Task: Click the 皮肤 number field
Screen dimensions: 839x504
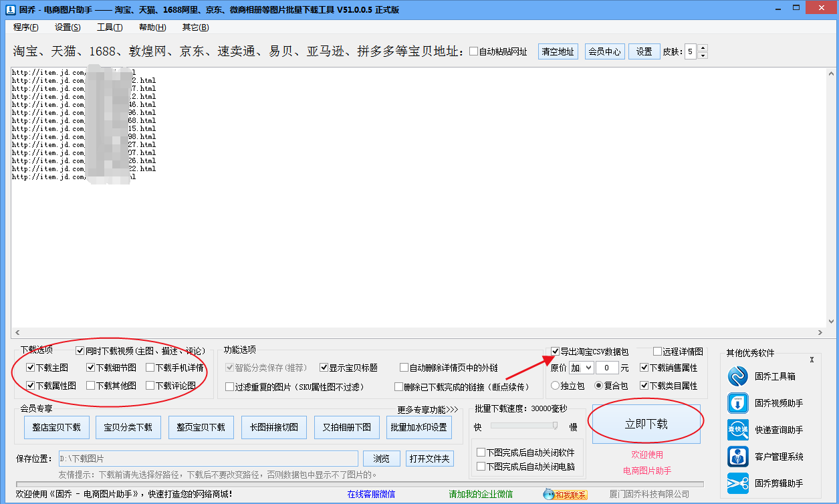Action: pyautogui.click(x=689, y=51)
